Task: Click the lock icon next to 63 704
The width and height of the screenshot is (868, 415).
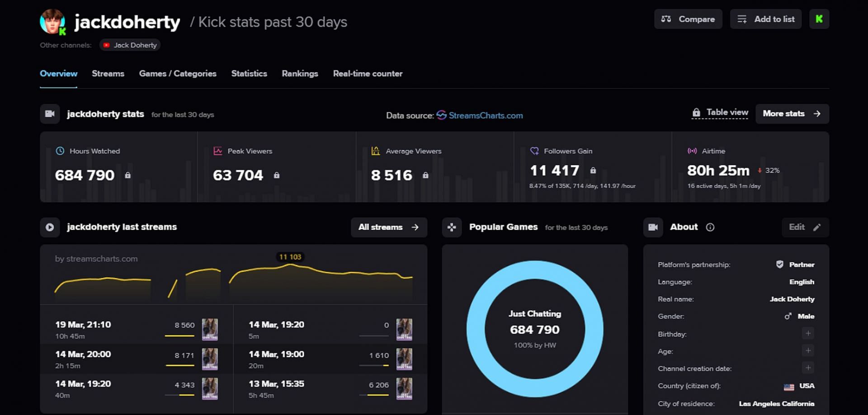Action: click(277, 175)
